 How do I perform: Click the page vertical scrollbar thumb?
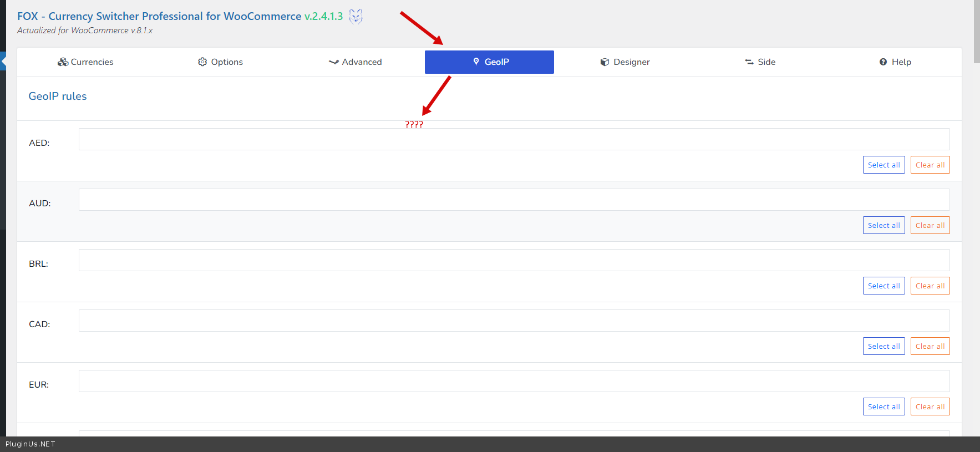[x=976, y=31]
